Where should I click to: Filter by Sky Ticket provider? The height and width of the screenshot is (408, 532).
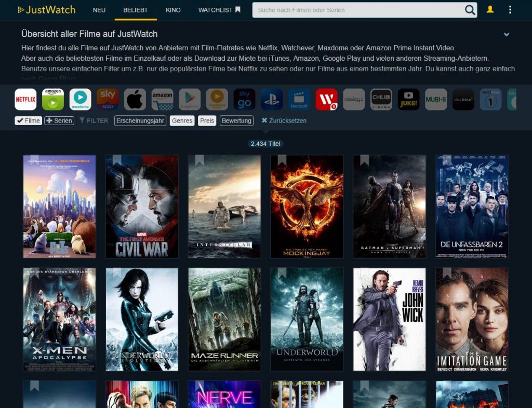108,99
